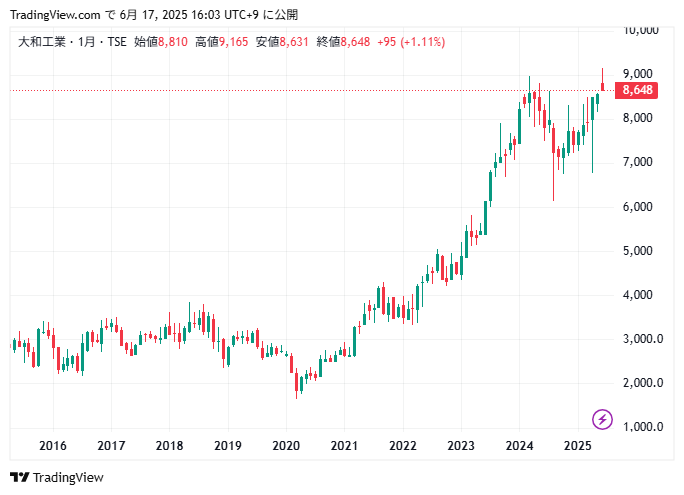
Task: Click the 2023 label on time axis
Action: point(461,446)
